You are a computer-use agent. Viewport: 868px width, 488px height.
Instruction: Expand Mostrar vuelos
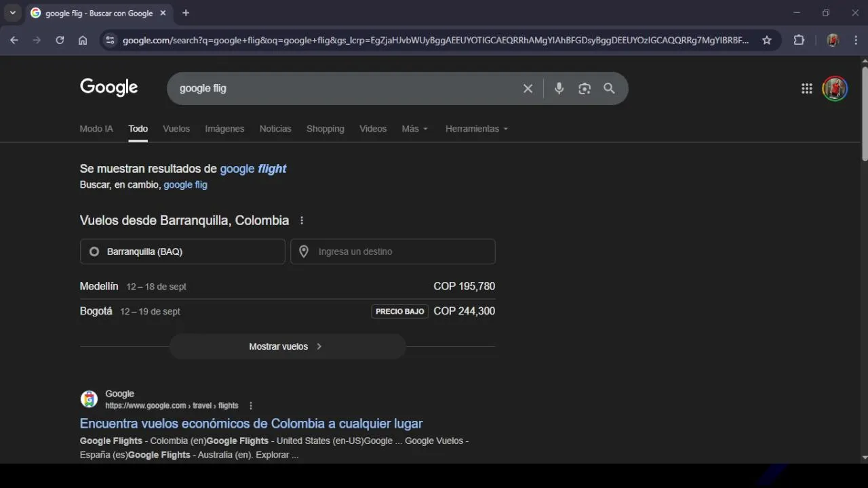tap(288, 346)
